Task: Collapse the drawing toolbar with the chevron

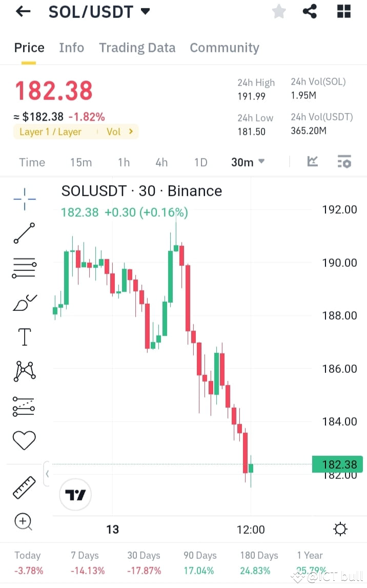Action: click(x=47, y=474)
